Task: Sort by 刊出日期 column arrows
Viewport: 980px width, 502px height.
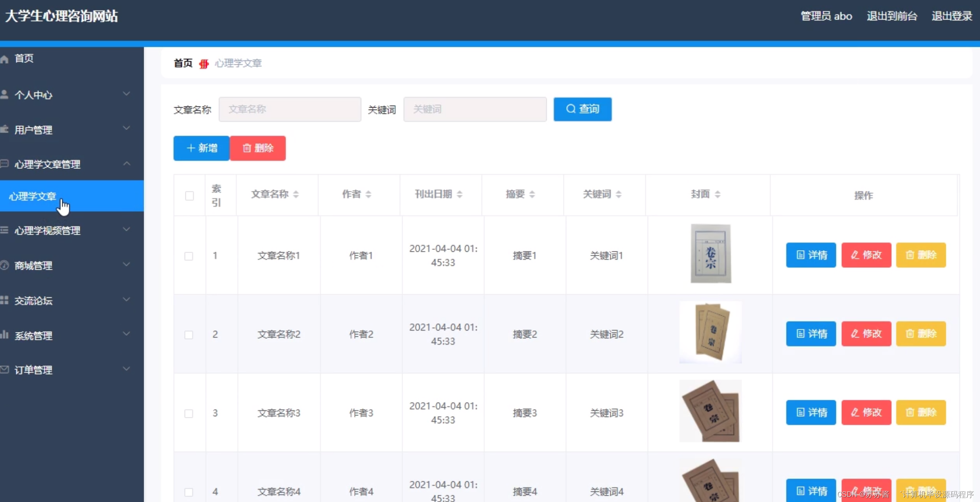Action: pos(459,194)
